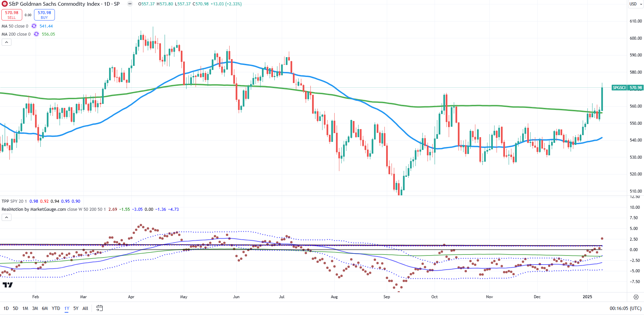Click the 556.05 MA 200 value
The height and width of the screenshot is (315, 644).
[x=48, y=34]
